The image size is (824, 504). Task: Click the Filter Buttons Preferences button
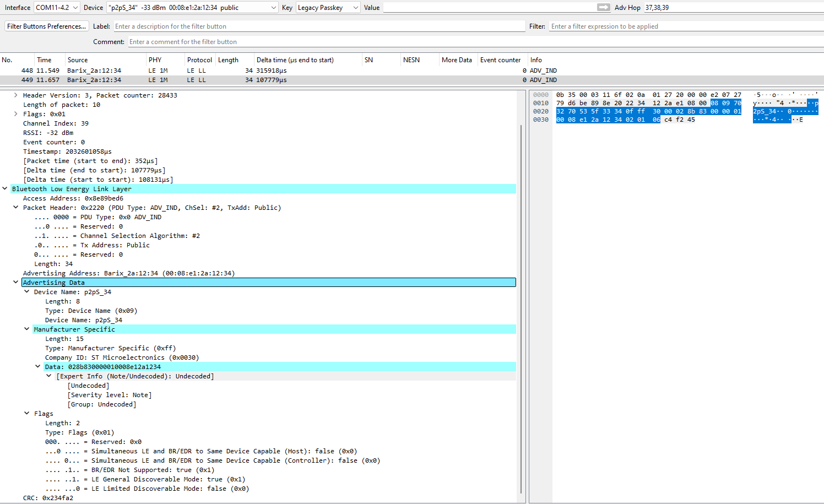46,25
